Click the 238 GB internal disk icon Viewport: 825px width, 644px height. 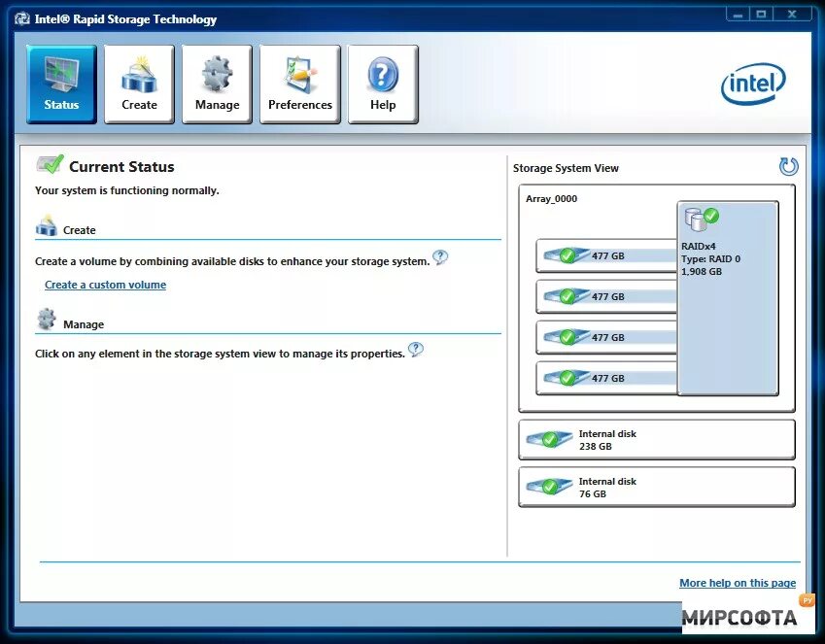tap(549, 439)
